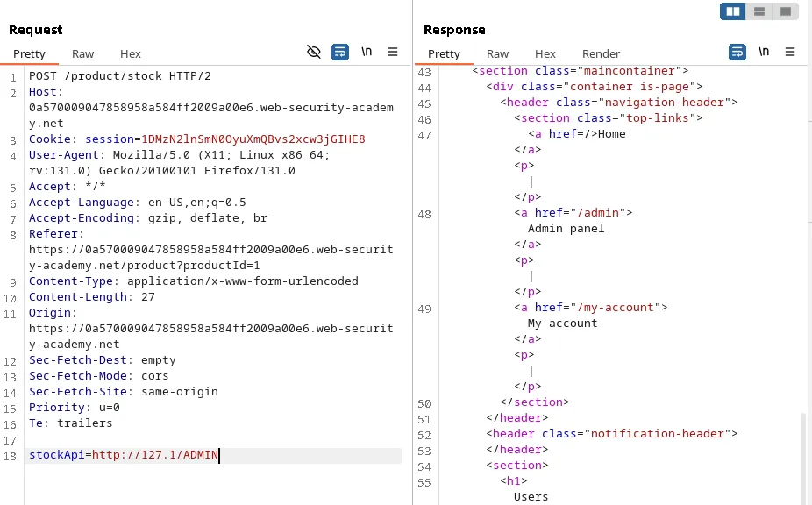The image size is (812, 505).
Task: Click the navigation-header line in response
Action: click(x=619, y=103)
